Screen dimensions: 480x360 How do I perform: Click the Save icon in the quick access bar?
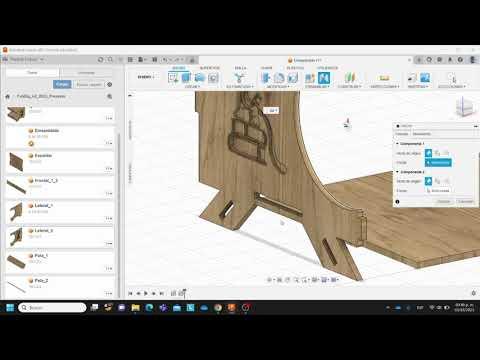pyautogui.click(x=155, y=60)
